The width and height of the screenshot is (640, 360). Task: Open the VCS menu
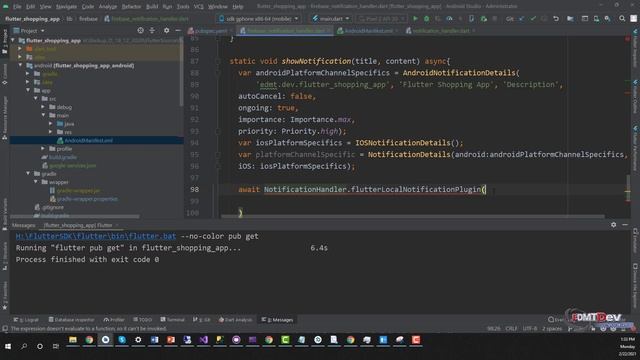[x=199, y=7]
